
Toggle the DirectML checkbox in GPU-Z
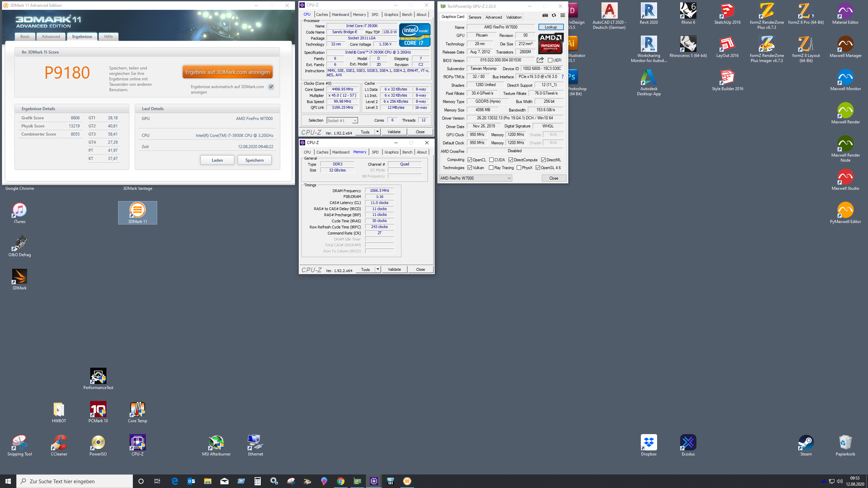click(543, 160)
